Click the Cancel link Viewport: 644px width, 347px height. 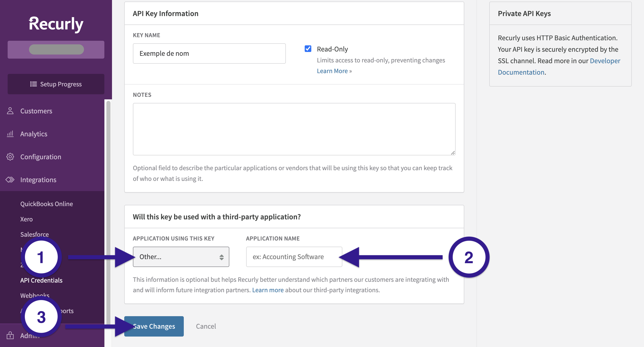206,326
